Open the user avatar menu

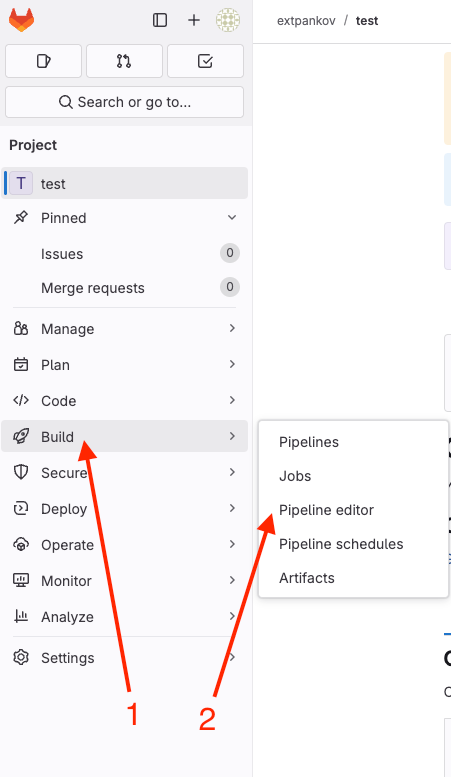[228, 20]
